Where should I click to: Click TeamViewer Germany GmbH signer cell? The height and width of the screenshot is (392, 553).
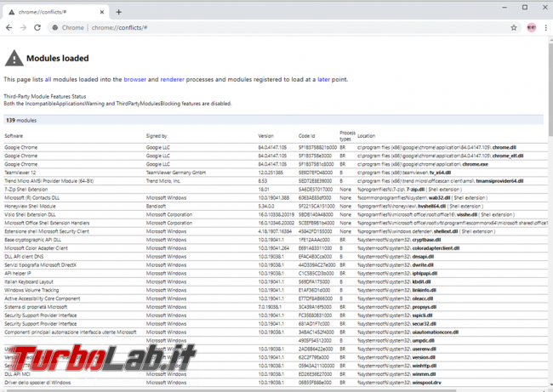pos(176,173)
